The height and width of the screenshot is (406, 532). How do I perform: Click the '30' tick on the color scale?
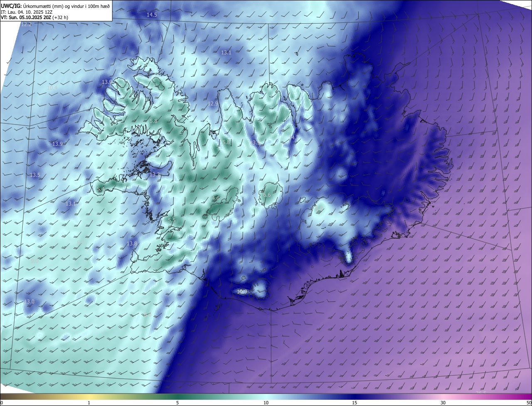[x=443, y=403]
